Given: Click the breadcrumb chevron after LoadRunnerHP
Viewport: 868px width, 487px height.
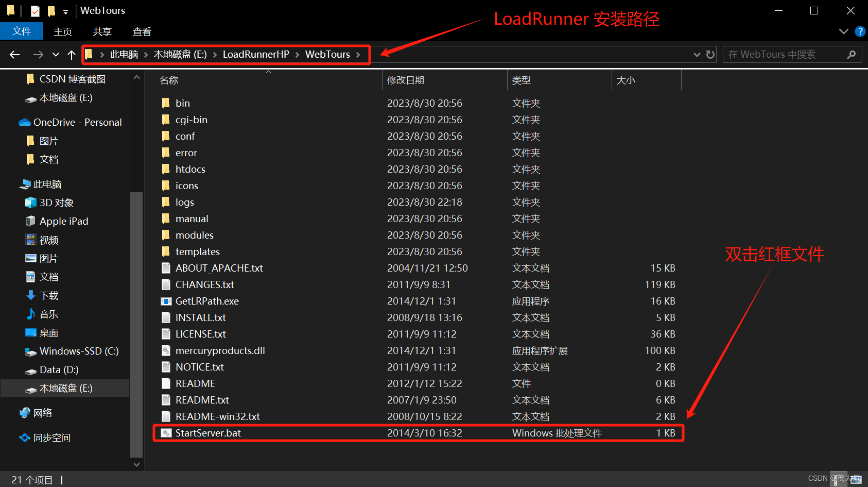Looking at the screenshot, I should tap(298, 54).
